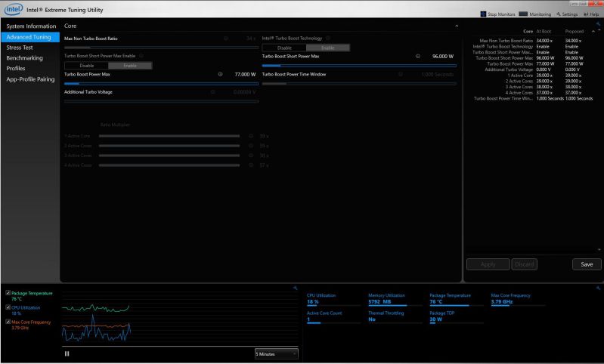Toggle CPU Utilization graph checkbox
604x364 pixels.
8,307
